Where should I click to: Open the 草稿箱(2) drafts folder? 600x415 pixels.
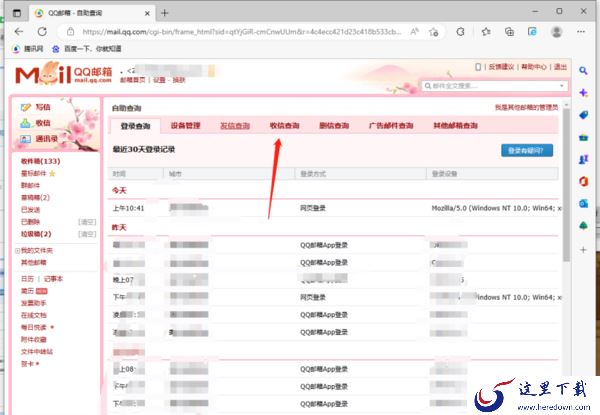(x=35, y=198)
